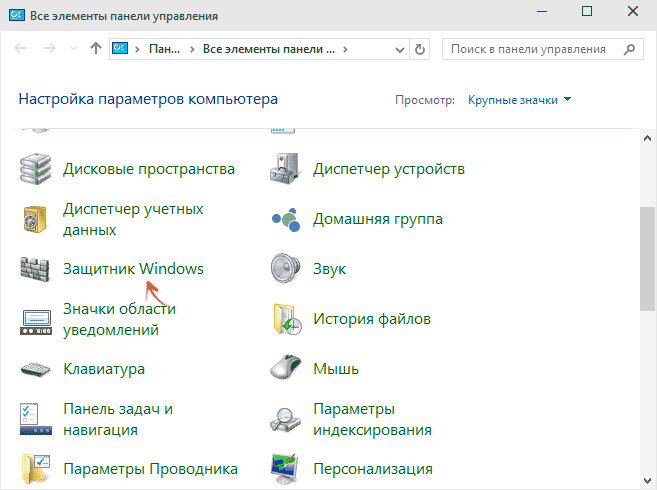Click the Windows Defender brick wall icon

(x=36, y=269)
